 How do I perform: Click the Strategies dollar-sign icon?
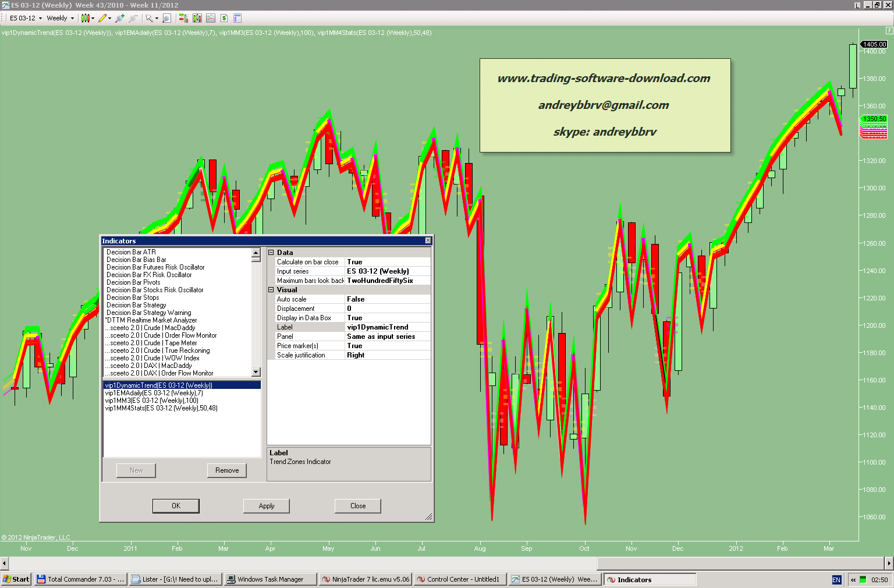coord(224,18)
